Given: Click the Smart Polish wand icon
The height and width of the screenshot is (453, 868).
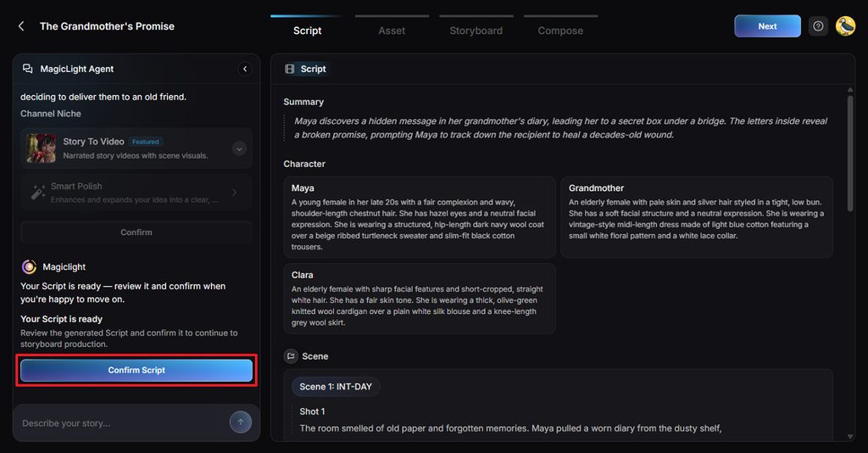Looking at the screenshot, I should pyautogui.click(x=37, y=193).
